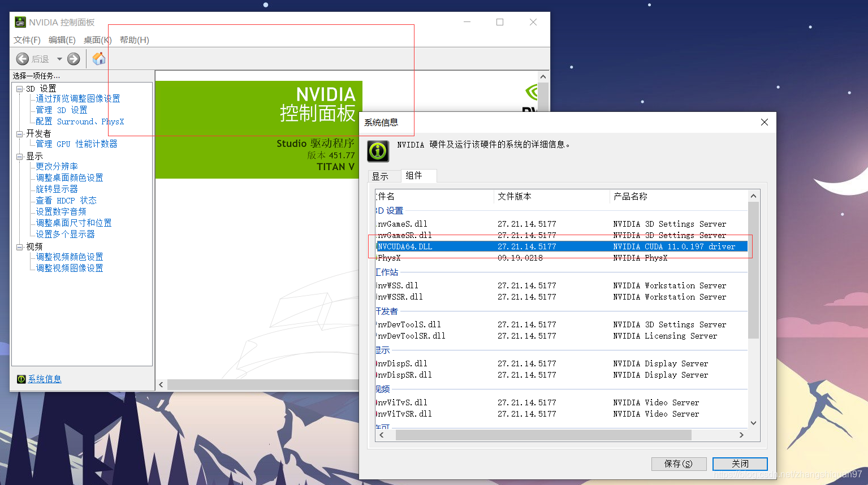Image resolution: width=868 pixels, height=485 pixels.
Task: Open 调整视频颜色设置
Action: click(x=70, y=257)
